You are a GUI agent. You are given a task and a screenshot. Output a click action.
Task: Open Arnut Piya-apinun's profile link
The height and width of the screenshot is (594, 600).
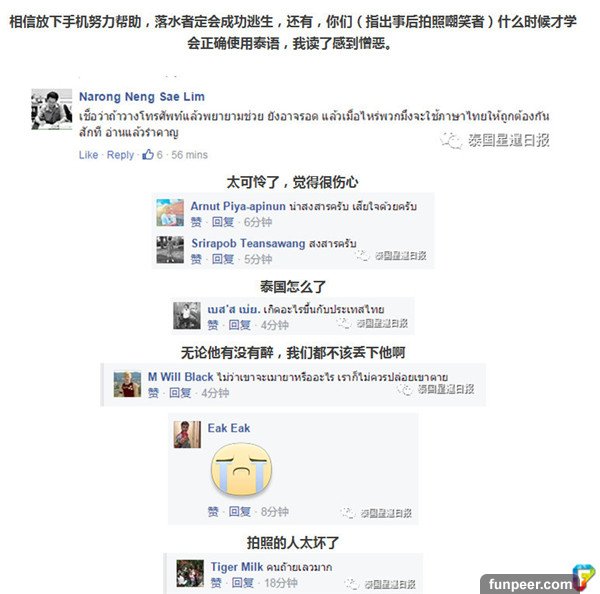[238, 206]
